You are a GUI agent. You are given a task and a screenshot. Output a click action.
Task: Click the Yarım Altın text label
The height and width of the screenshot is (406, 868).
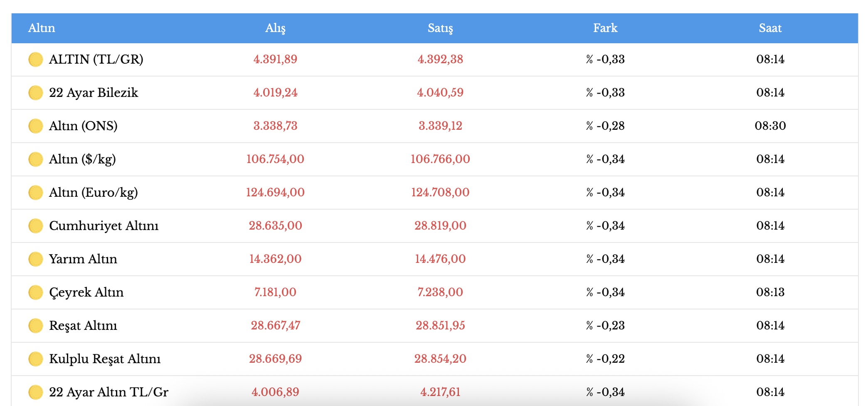(x=83, y=259)
